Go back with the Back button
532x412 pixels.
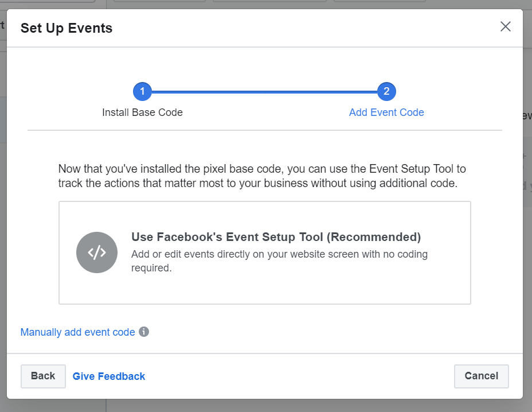(43, 376)
